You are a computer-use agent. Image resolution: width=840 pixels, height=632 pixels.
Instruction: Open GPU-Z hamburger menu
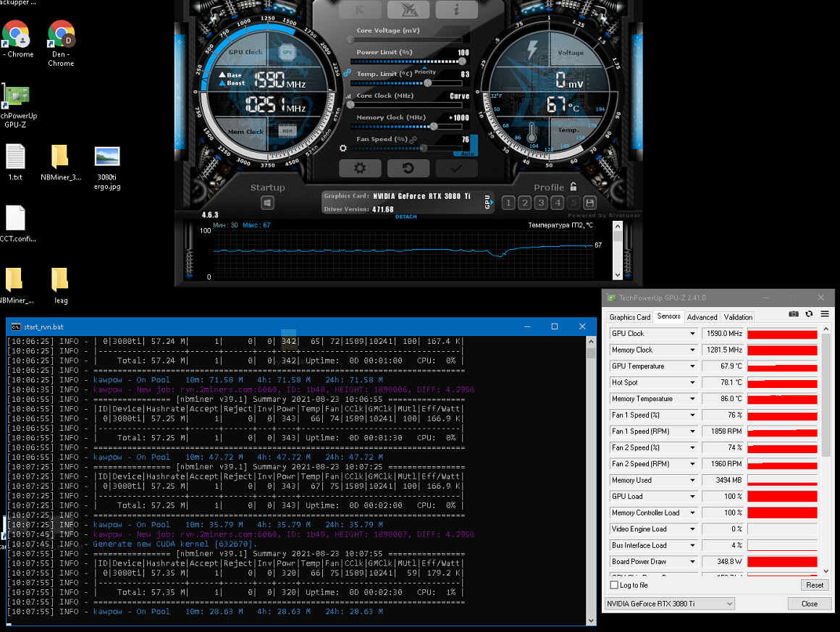pyautogui.click(x=825, y=314)
